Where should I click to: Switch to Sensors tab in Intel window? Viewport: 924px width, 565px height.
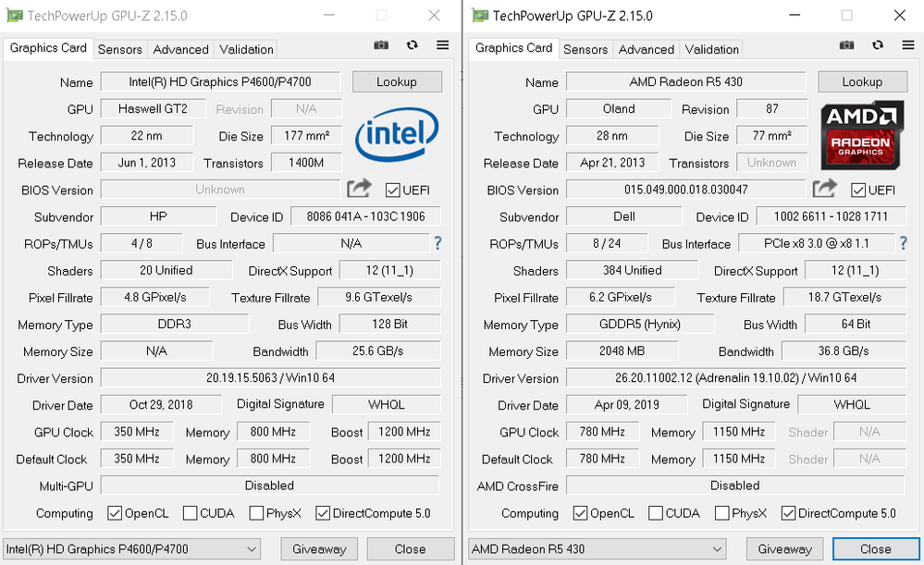120,50
